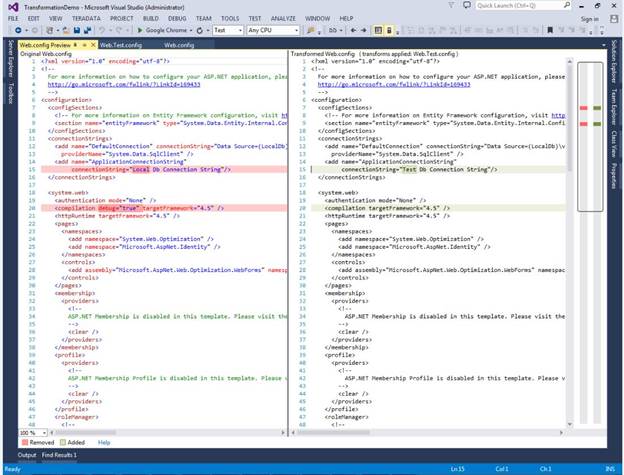Click the Redo toolbar icon
Screen dimensions: 624x475
[119, 30]
